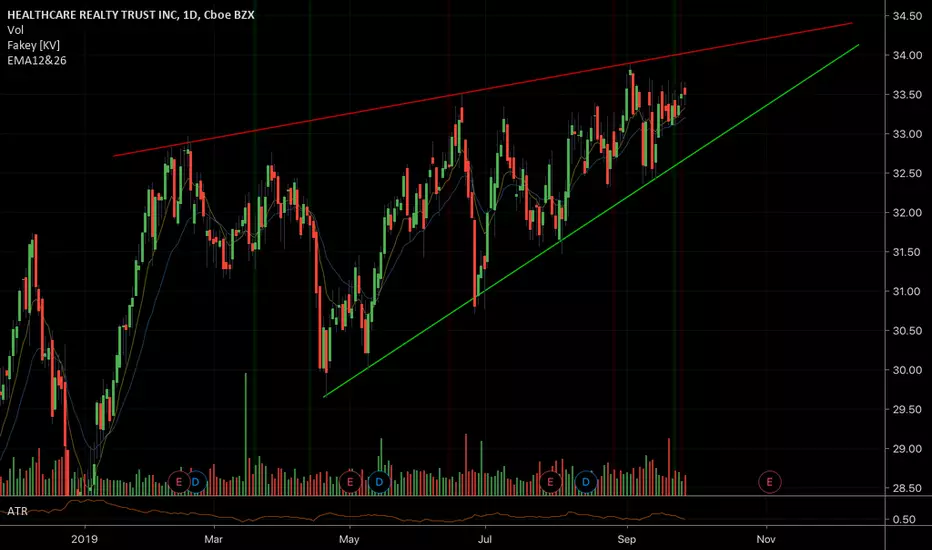Screen dimensions: 932x550
Task: Click the 34.50 price axis label
Action: 907,16
